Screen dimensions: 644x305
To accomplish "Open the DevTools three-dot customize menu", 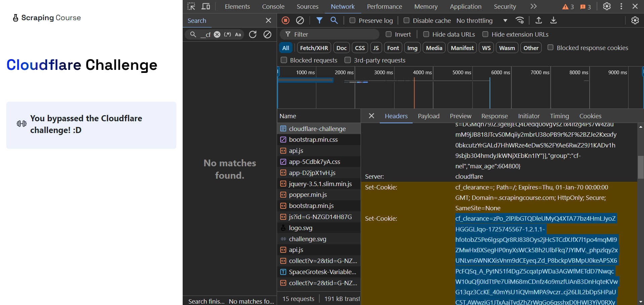I will pos(621,6).
